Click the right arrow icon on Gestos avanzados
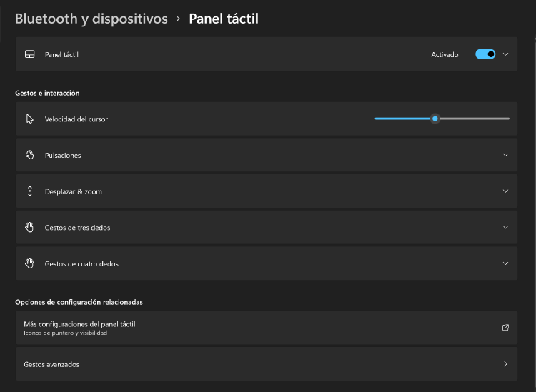Screen dimensions: 536x392 (505, 364)
